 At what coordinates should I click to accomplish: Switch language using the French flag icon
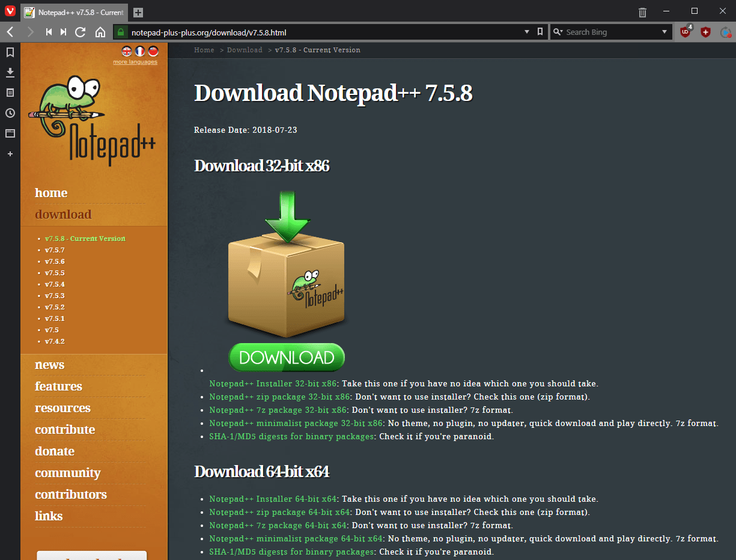140,52
